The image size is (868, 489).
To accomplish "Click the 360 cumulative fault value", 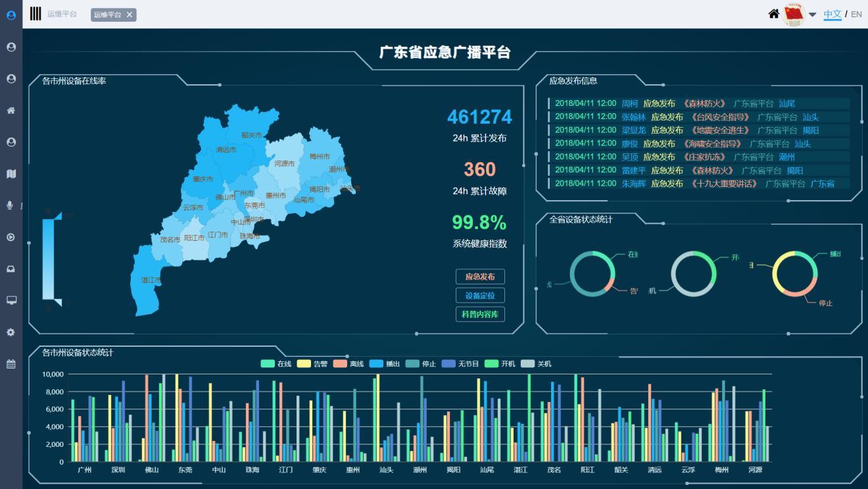I will (479, 169).
